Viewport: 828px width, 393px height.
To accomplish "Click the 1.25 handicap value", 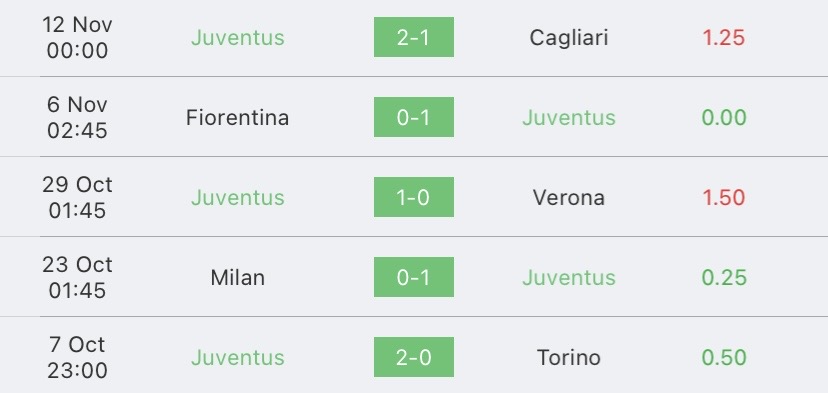I will click(723, 38).
